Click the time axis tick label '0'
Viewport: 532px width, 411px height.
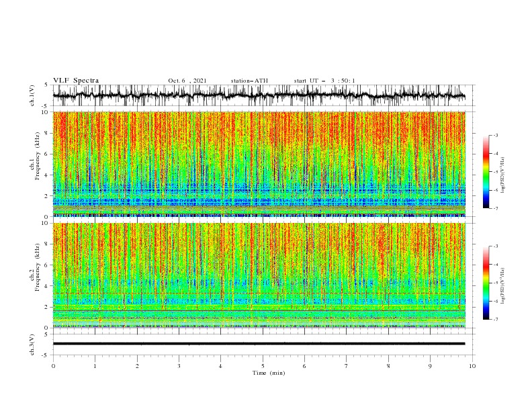pos(53,366)
